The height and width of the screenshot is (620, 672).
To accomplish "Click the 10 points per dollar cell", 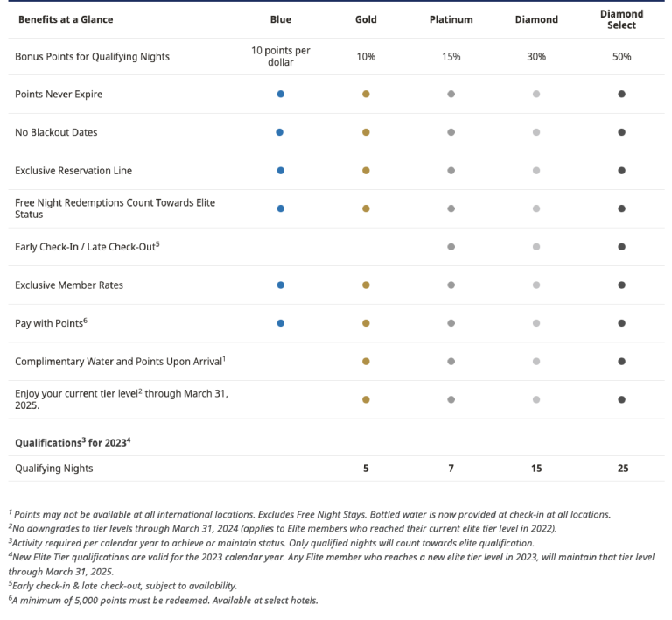I will pos(280,56).
